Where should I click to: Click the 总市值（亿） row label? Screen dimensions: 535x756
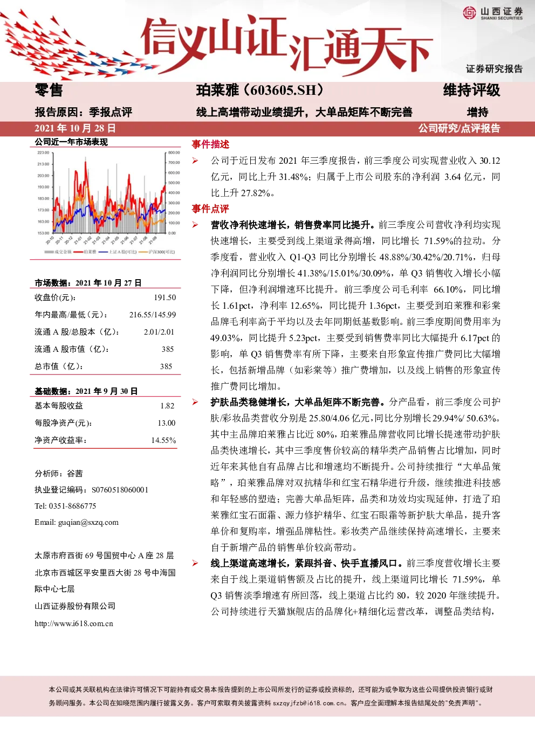click(59, 366)
